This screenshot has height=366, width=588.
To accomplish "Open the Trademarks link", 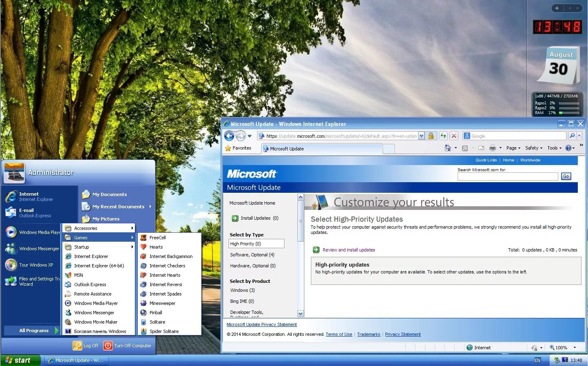I will tap(369, 334).
